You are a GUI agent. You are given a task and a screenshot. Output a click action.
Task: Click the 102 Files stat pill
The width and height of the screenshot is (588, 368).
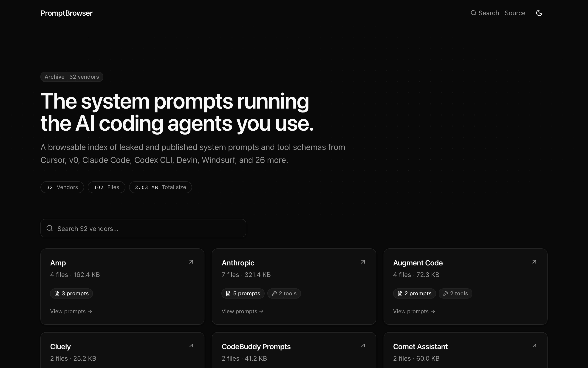(x=106, y=187)
